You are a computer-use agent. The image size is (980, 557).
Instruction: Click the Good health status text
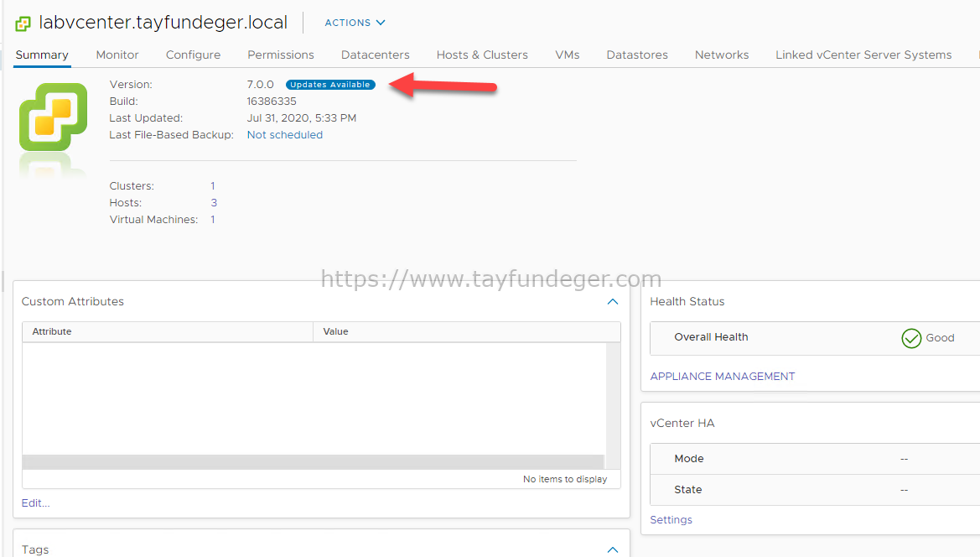point(940,337)
